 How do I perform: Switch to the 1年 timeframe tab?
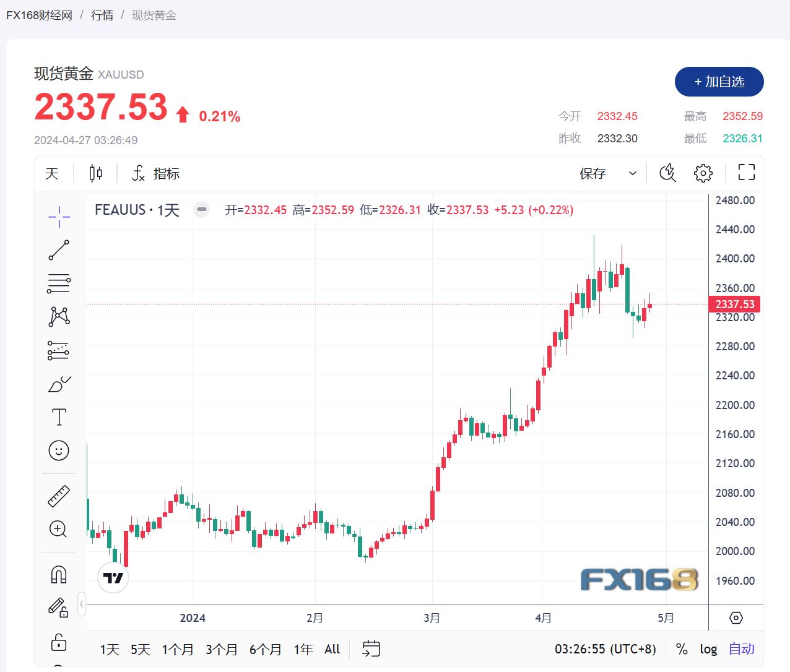point(303,649)
